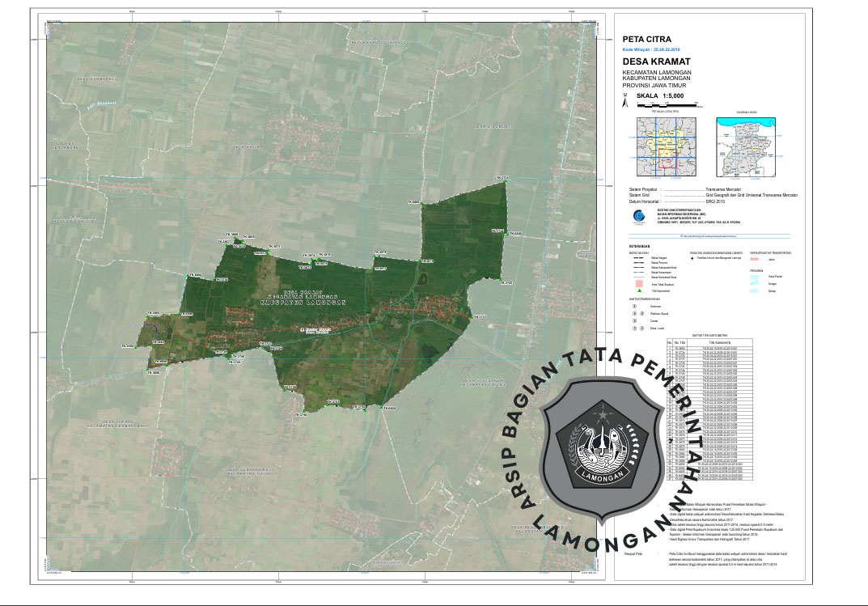The width and height of the screenshot is (868, 606).
Task: Select the Gubernur office symbol in legend
Action: [x=633, y=307]
